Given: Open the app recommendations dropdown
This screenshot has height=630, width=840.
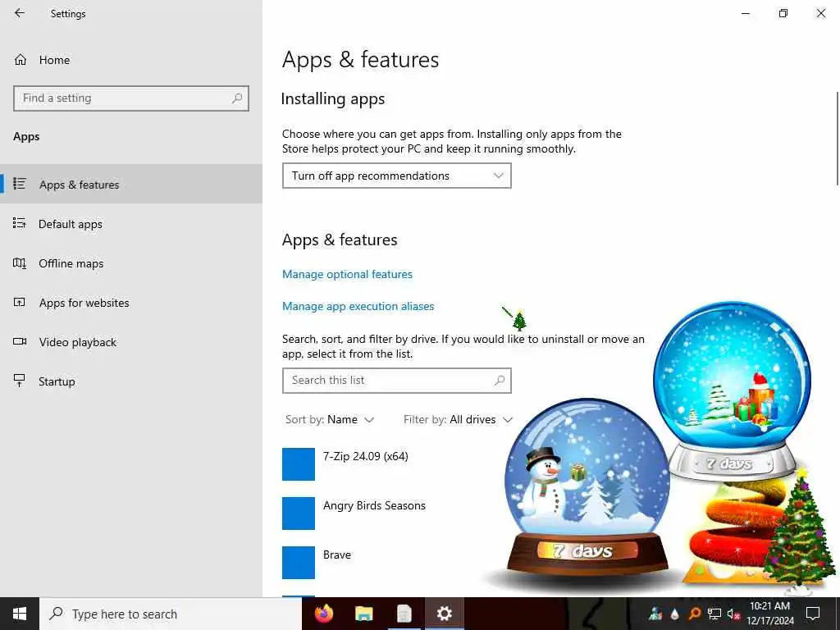Looking at the screenshot, I should coord(397,176).
